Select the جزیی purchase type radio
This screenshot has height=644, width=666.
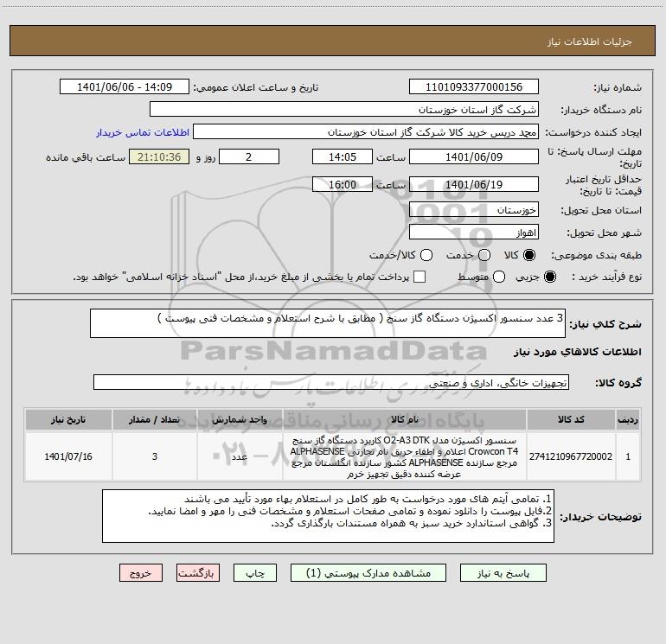pyautogui.click(x=549, y=277)
